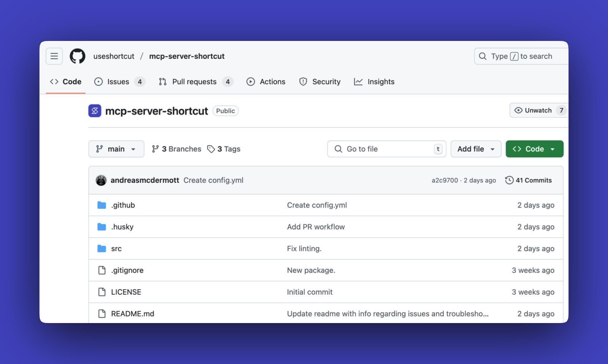Screen dimensions: 608x364
Task: Open the .husky folder
Action: (122, 227)
